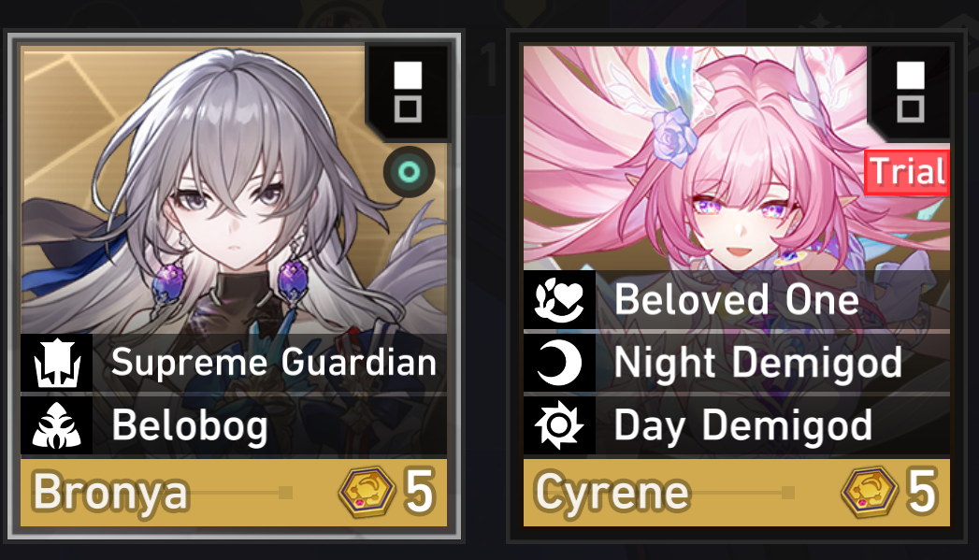Screen dimensions: 979x560
Task: Toggle the empty square on Bronya's card
Action: pos(408,109)
